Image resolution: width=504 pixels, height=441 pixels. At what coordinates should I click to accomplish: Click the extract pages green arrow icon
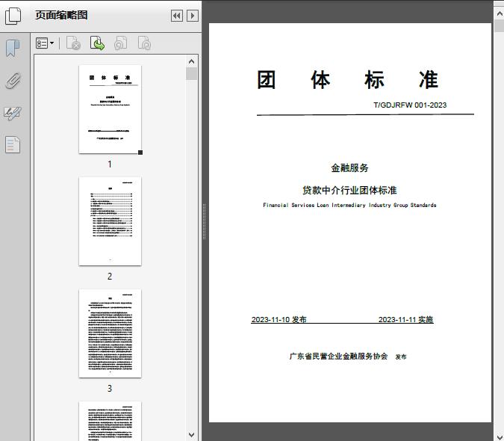(97, 43)
